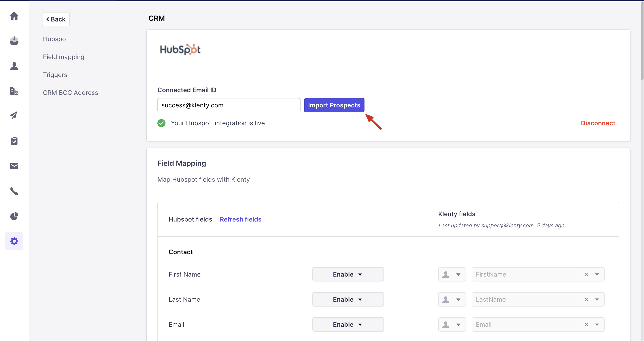Viewport: 644px width, 341px height.
Task: Click the Connected Email ID field
Action: point(229,105)
